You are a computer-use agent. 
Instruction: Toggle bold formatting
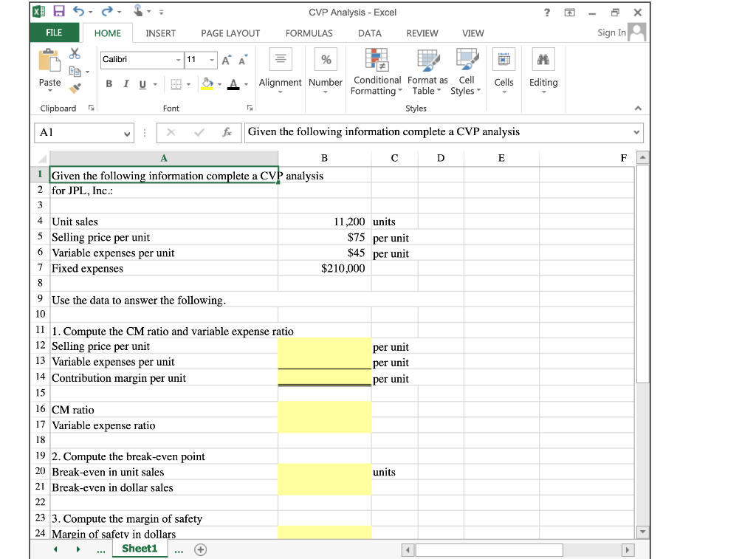pyautogui.click(x=109, y=83)
